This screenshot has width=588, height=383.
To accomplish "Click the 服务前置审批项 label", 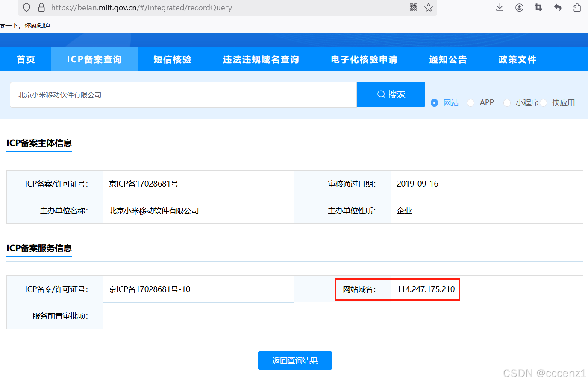I will click(x=60, y=316).
